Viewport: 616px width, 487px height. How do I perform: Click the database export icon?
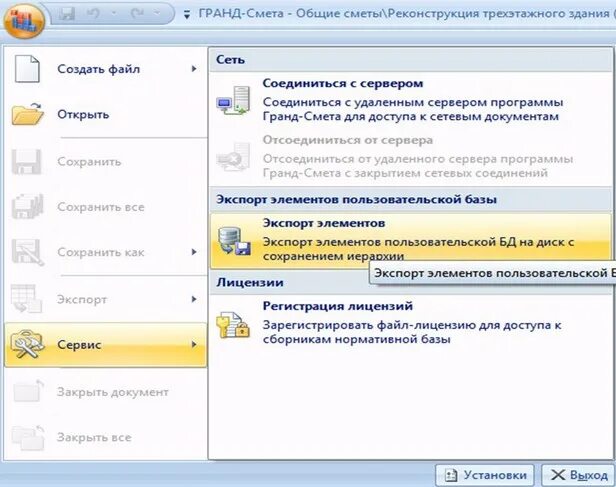pyautogui.click(x=234, y=241)
